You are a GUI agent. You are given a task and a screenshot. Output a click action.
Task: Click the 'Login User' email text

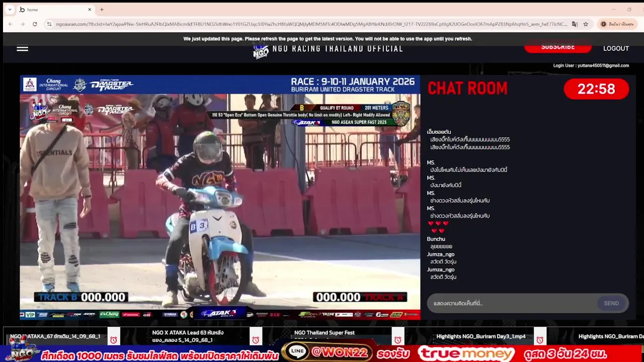(591, 65)
